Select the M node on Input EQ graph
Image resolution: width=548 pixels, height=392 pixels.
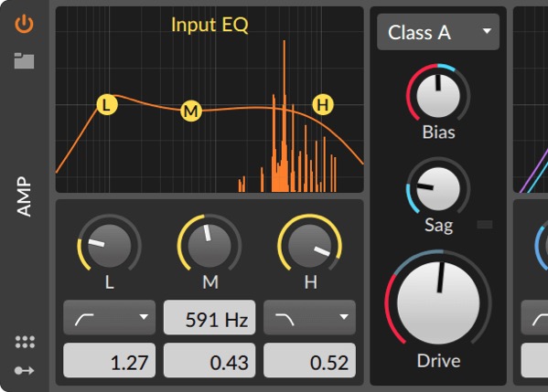coord(191,111)
